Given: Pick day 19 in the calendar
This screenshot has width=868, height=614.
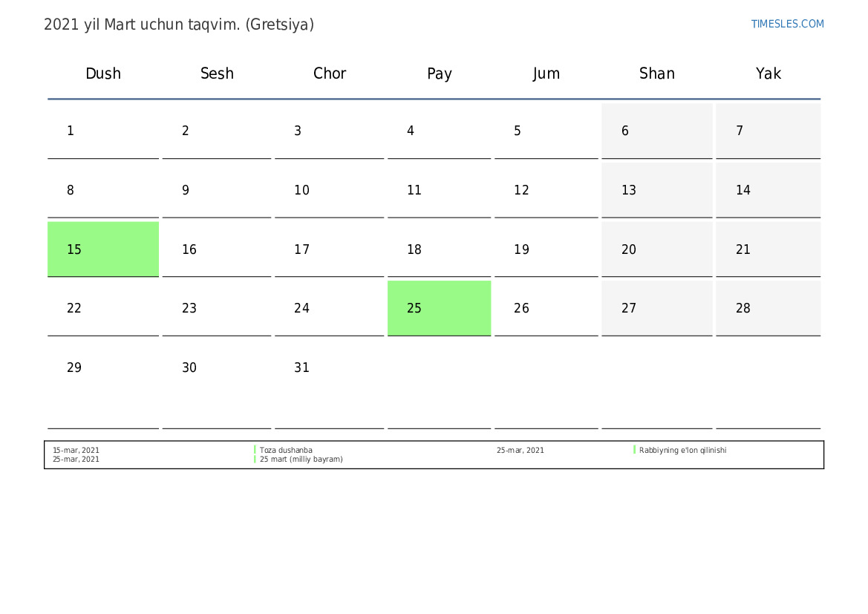Looking at the screenshot, I should click(546, 249).
